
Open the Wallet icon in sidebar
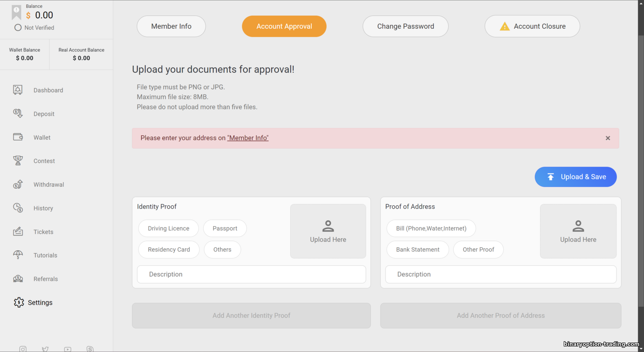pyautogui.click(x=18, y=137)
